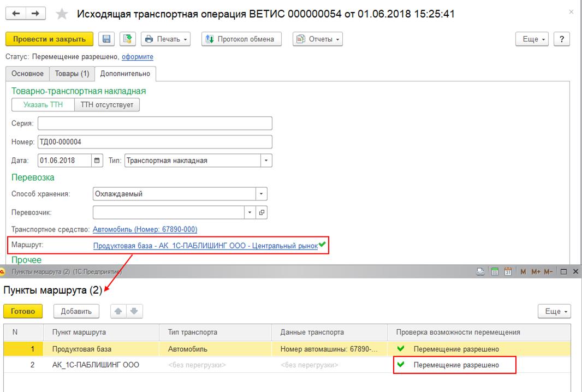Open calendar icon in route window title bar
Screen dimensions: 582x392
[508, 272]
